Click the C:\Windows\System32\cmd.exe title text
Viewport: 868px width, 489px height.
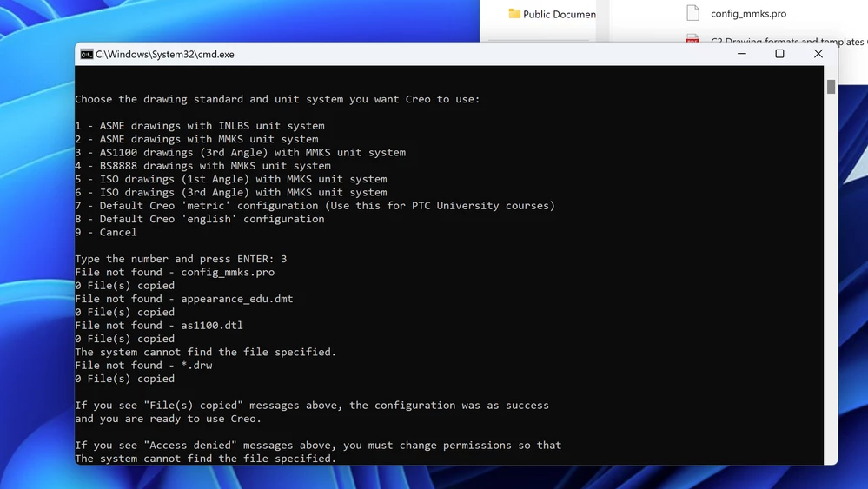pos(165,54)
